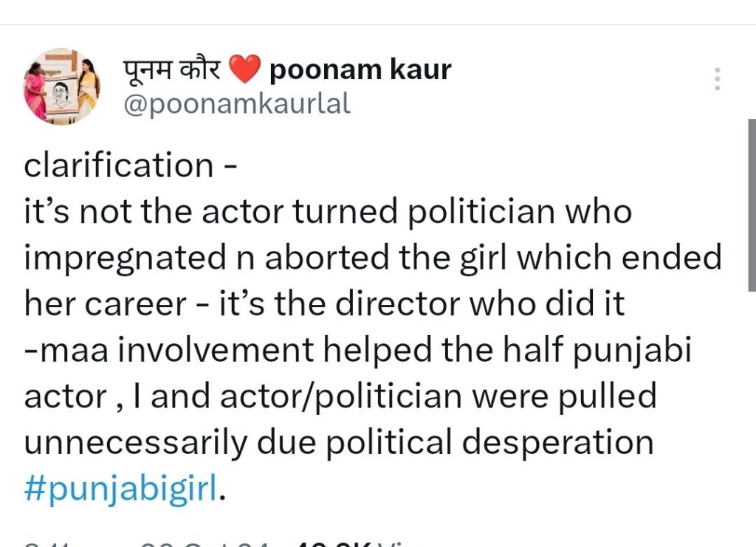This screenshot has width=756, height=547.
Task: Click the line 'her career - it's the director who did it'
Action: coord(324,304)
